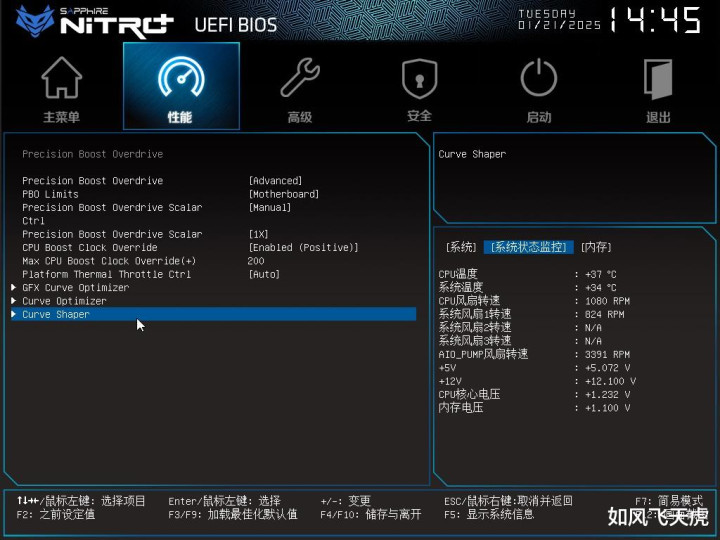The image size is (720, 540).
Task: Change Precision Boost Overdrive [Advanced] value
Action: 275,180
